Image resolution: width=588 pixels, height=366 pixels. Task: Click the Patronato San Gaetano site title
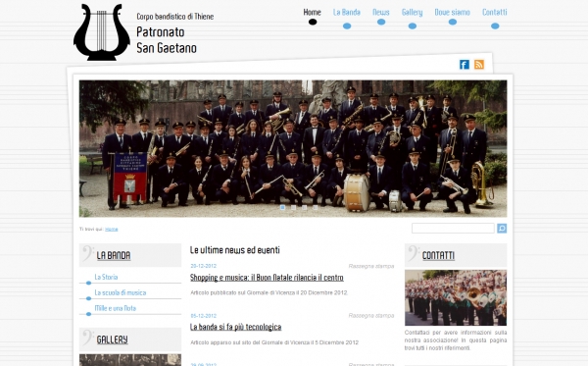[167, 40]
